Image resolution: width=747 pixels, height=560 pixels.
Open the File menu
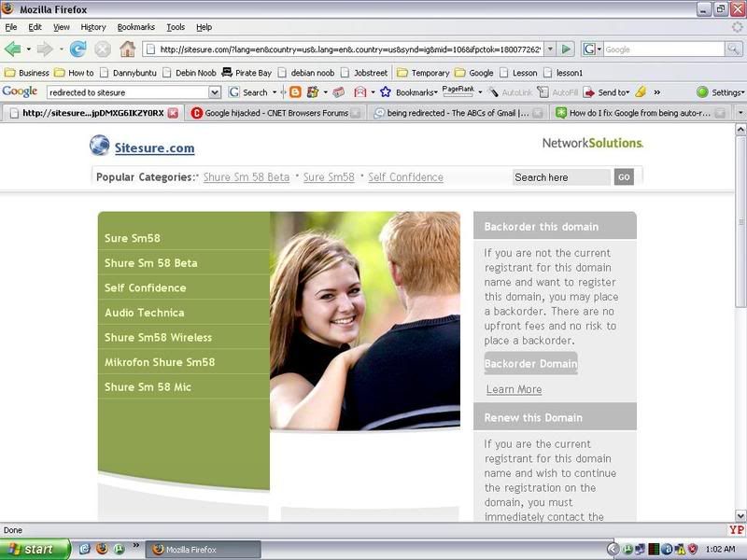click(x=11, y=27)
